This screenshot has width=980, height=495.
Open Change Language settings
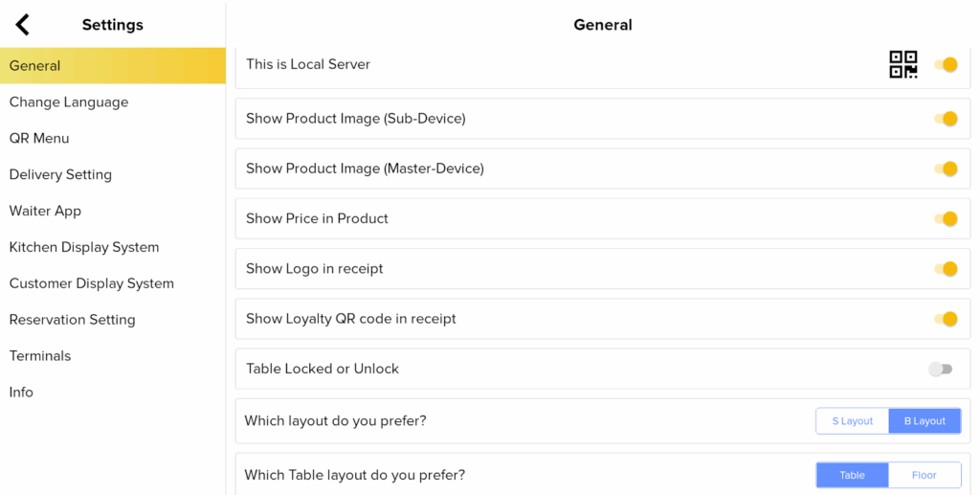tap(69, 102)
